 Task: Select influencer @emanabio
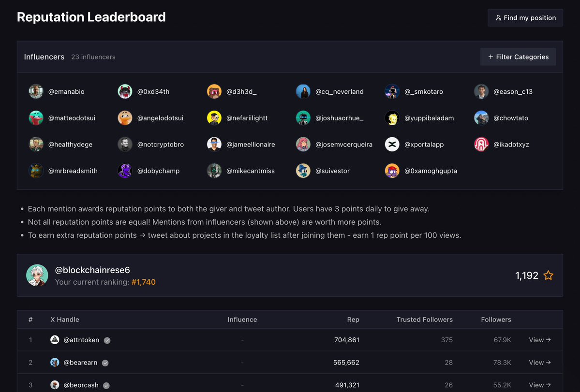pyautogui.click(x=57, y=92)
